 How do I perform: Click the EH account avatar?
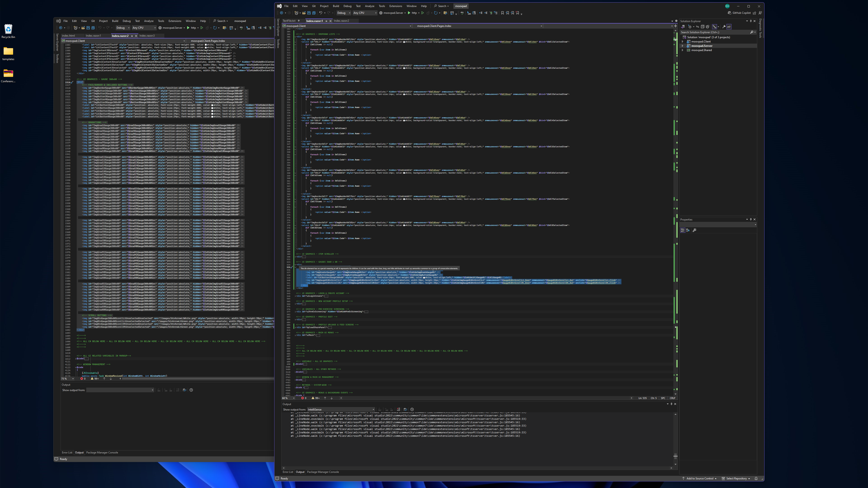coord(727,6)
